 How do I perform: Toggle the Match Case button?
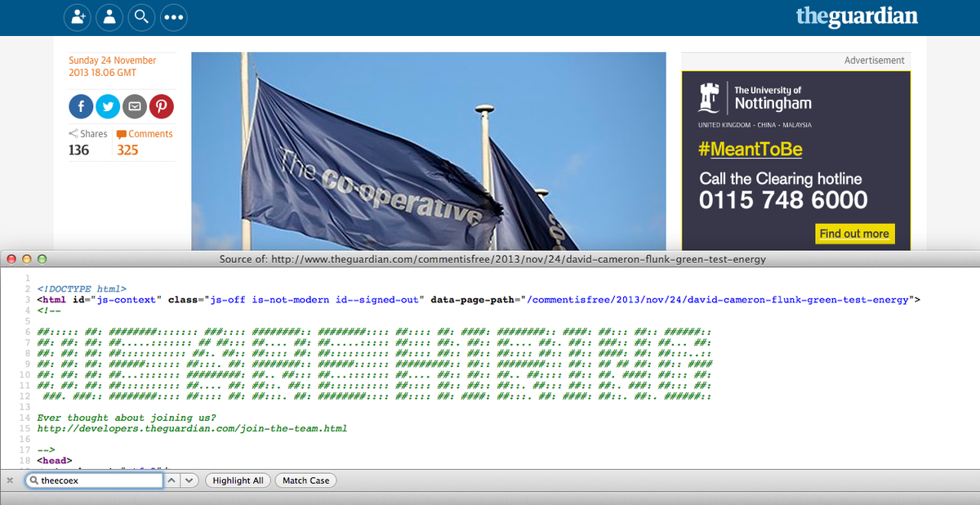[306, 480]
